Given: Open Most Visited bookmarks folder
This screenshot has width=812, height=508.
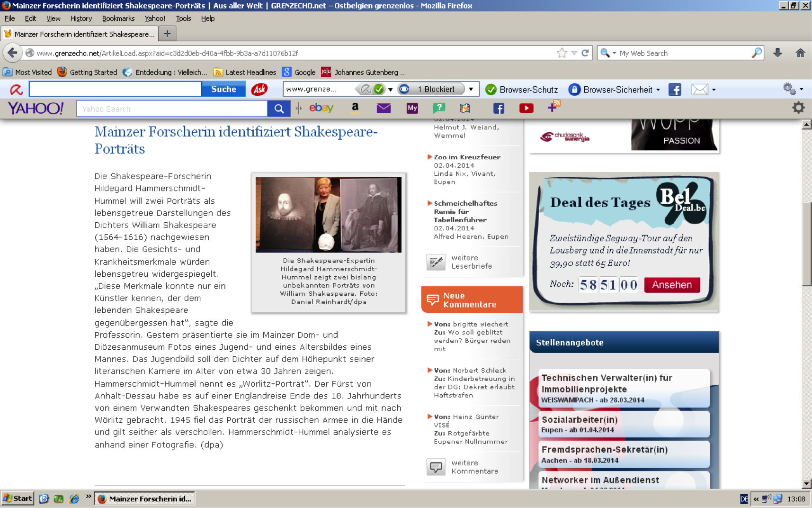Looking at the screenshot, I should (27, 72).
